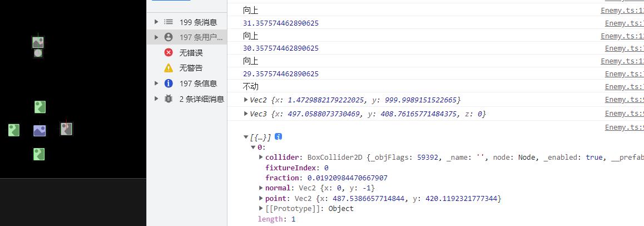The height and width of the screenshot is (226, 644).
Task: Collapse the logged array [{…}]
Action: 246,137
